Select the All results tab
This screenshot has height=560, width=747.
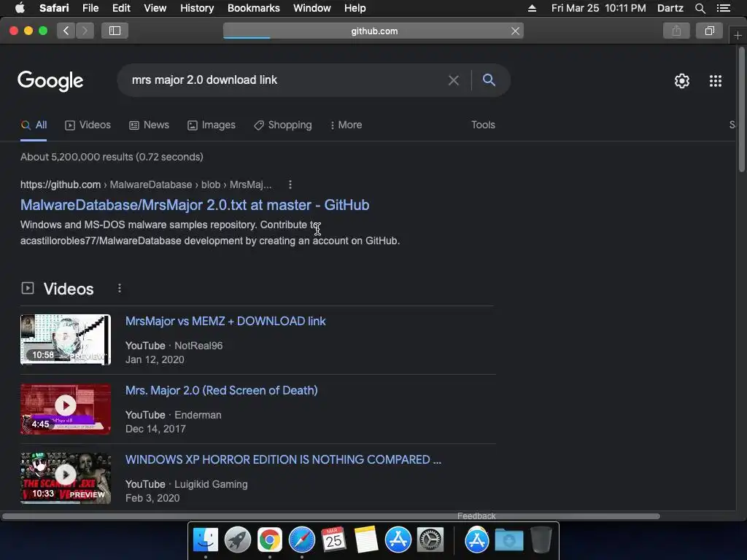[34, 125]
